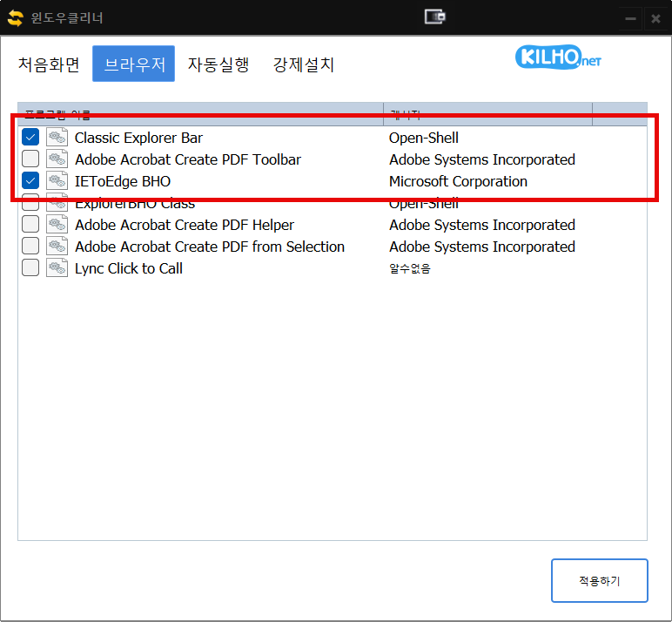Click the 적용하기 button

tap(599, 580)
